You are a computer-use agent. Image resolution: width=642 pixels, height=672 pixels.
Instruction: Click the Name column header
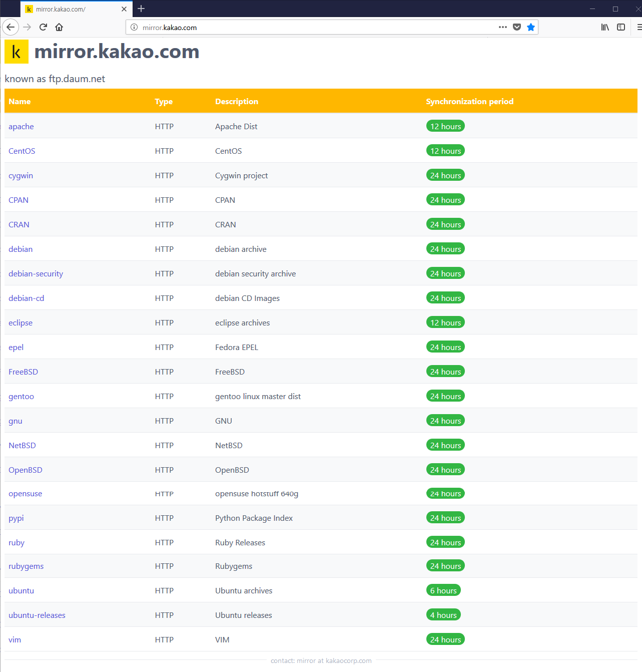pos(20,101)
